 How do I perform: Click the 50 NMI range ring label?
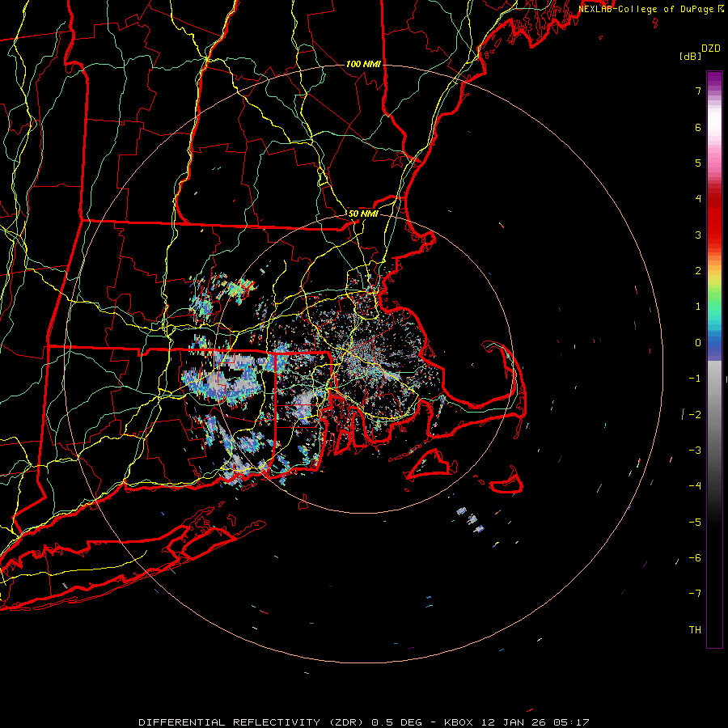click(363, 214)
